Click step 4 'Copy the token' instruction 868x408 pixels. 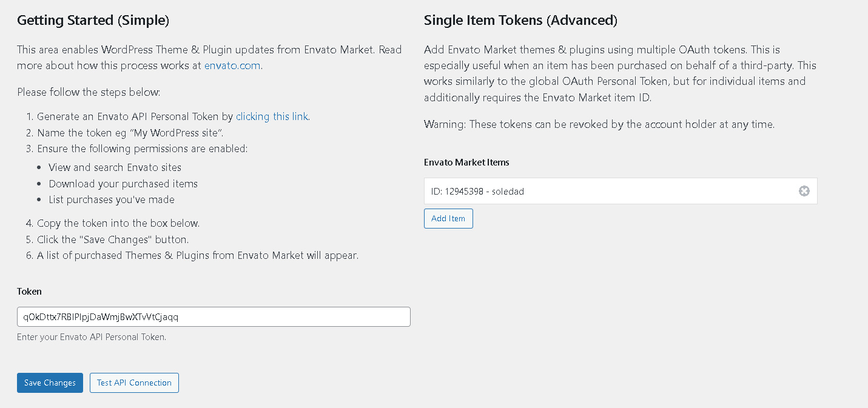pyautogui.click(x=118, y=223)
